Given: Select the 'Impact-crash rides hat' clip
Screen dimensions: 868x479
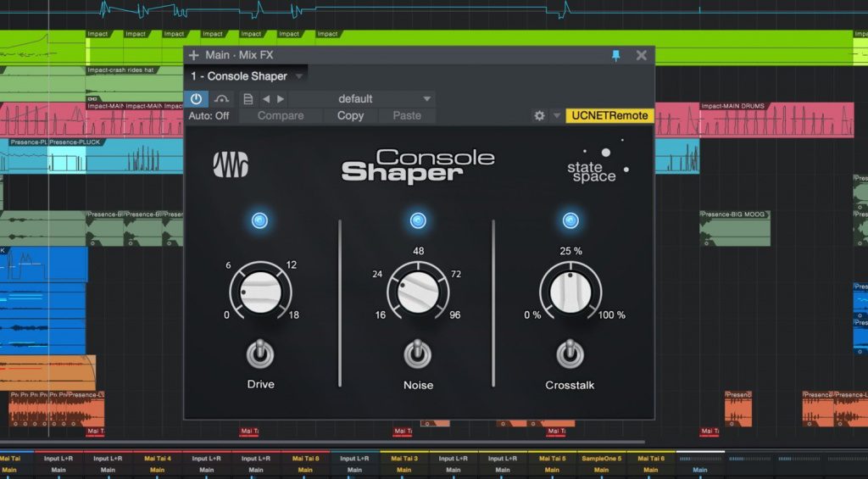Looking at the screenshot, I should pos(135,84).
